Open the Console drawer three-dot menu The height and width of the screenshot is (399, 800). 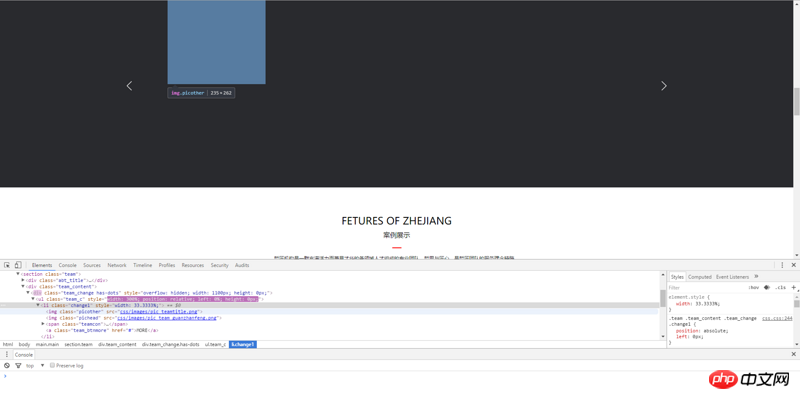pos(7,354)
